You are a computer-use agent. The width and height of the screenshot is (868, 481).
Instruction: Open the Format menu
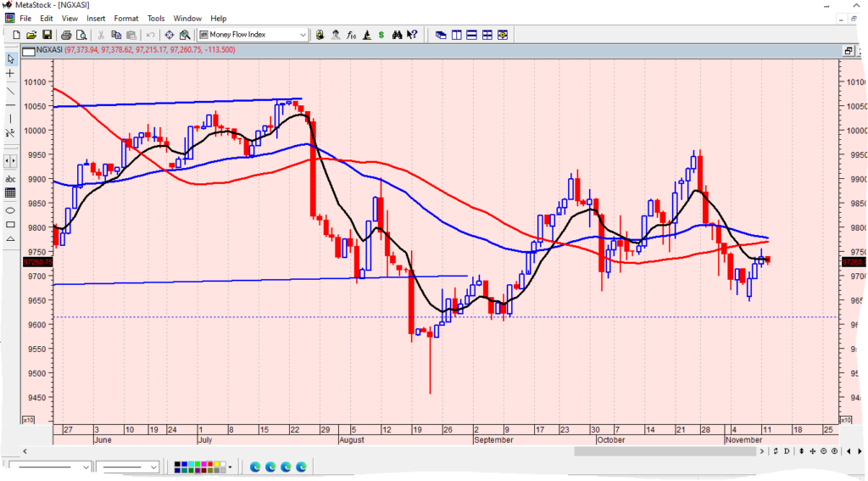[126, 18]
